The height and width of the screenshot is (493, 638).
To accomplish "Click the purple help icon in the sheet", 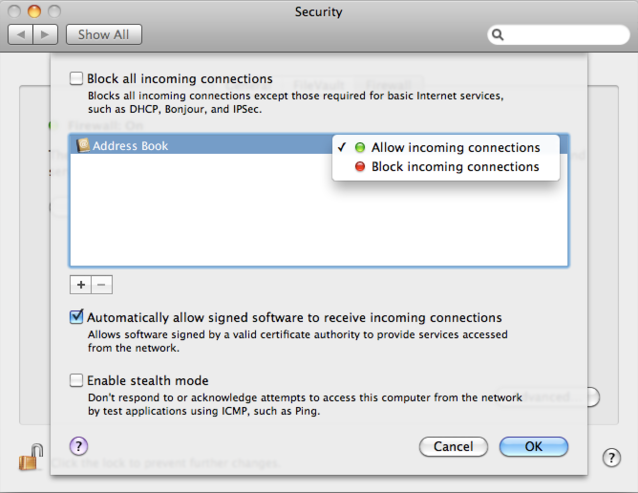I will pos(79,446).
